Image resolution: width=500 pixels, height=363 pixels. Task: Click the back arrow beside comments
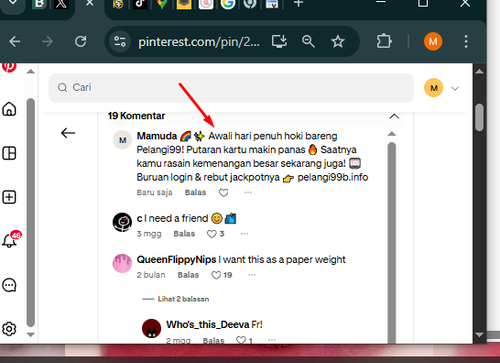click(x=68, y=133)
